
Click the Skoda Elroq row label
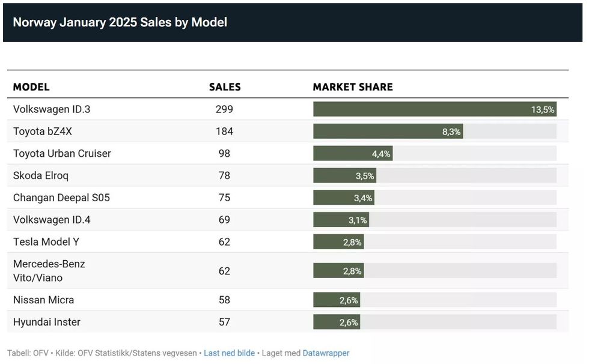[40, 175]
